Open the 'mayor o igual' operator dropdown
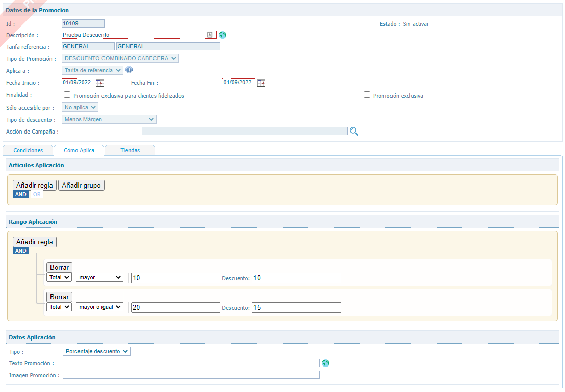 pos(99,307)
